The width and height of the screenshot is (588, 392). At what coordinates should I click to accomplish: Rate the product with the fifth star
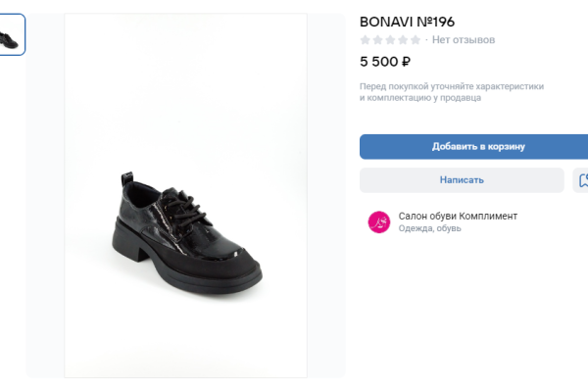pyautogui.click(x=416, y=40)
